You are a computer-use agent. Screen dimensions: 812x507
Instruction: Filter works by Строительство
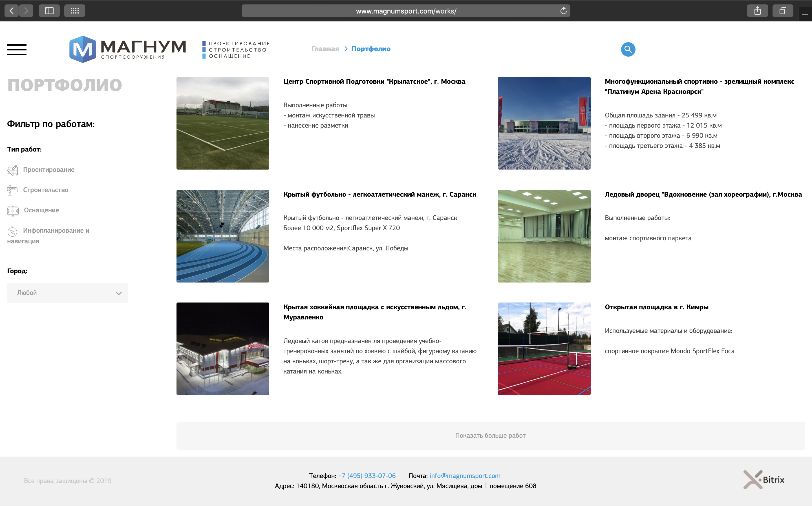(x=38, y=190)
